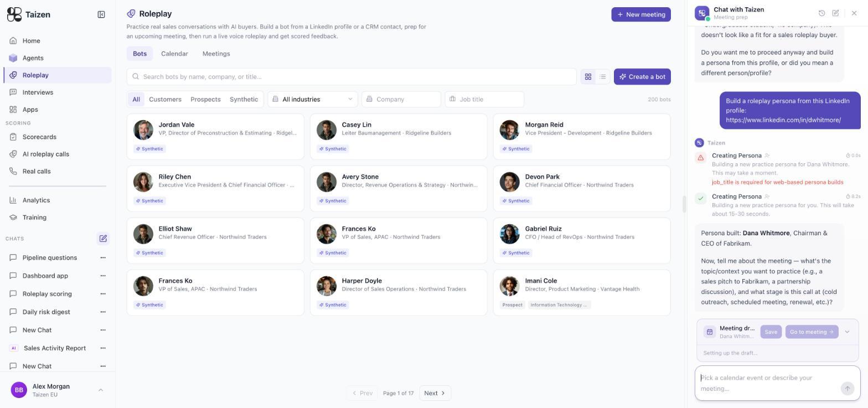This screenshot has width=868, height=408.
Task: Open the Jordan Vale bot card
Action: 215,137
